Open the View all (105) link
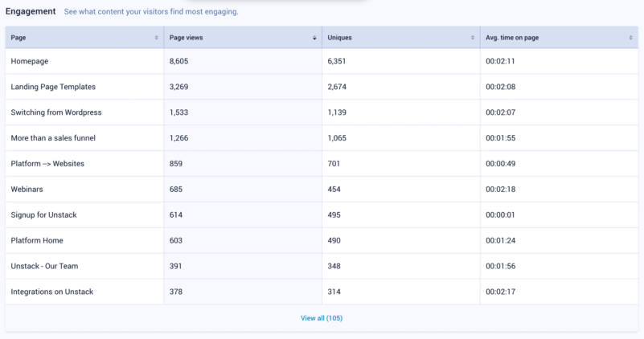The height and width of the screenshot is (339, 644). [x=322, y=318]
